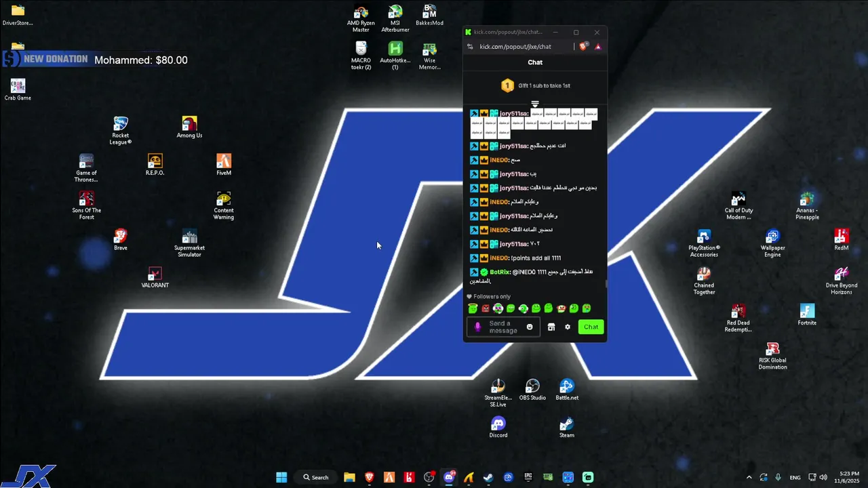Launch the VALORANT desktop shortcut

point(155,277)
